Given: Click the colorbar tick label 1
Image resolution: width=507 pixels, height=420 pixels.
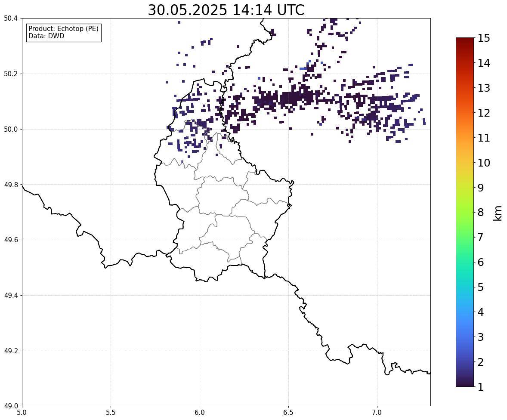Looking at the screenshot, I should pos(481,387).
